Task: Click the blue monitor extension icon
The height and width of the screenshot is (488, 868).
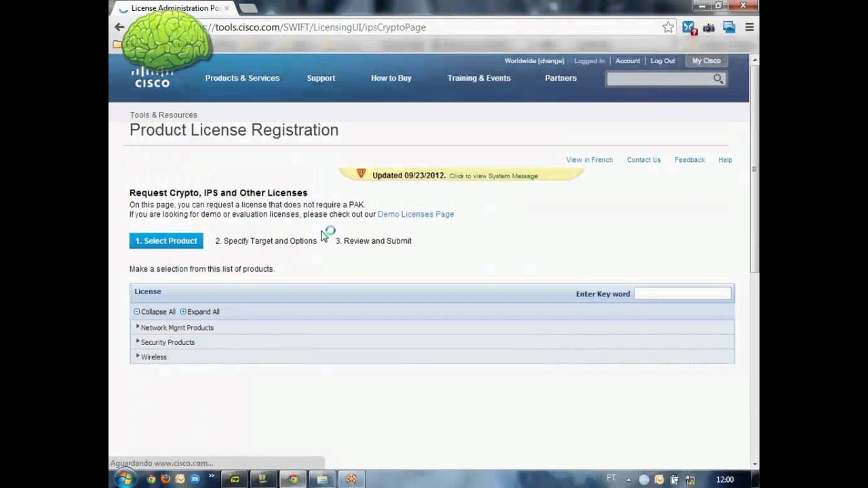Action: [x=729, y=27]
